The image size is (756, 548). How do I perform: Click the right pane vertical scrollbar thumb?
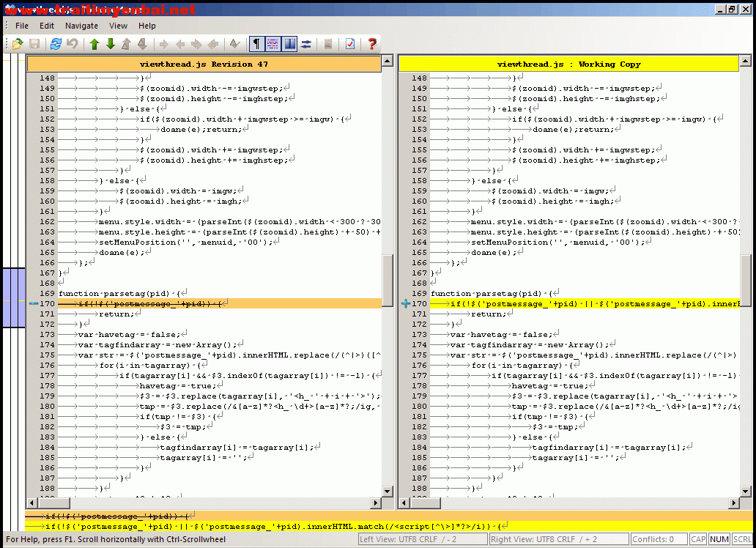coord(746,281)
